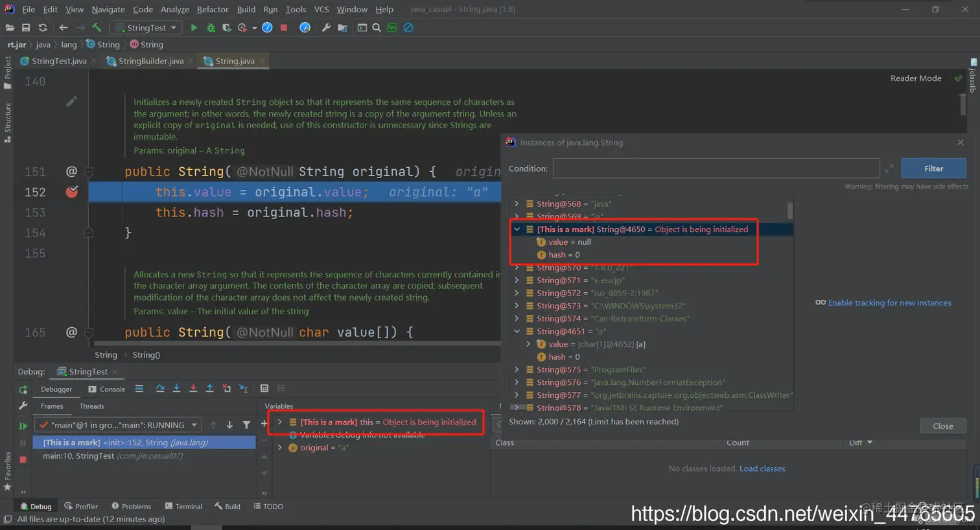This screenshot has width=980, height=530.
Task: Toggle the breakpoint on line 152
Action: point(72,192)
